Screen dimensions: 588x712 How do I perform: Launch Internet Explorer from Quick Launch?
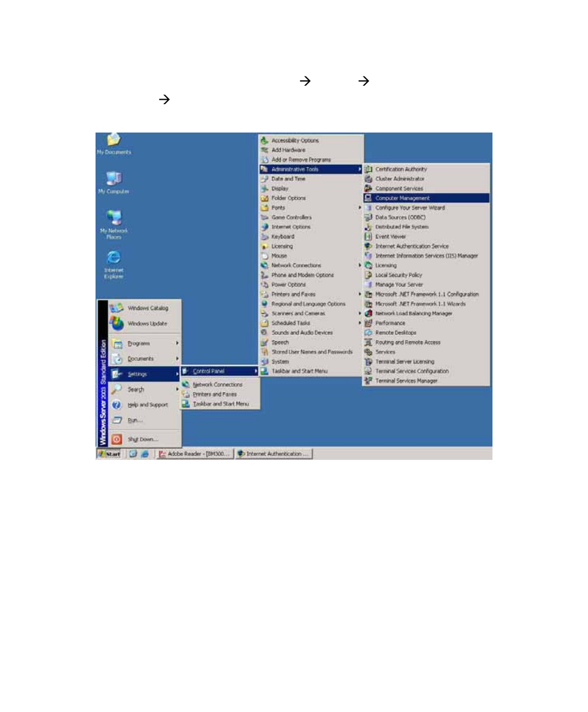(144, 454)
